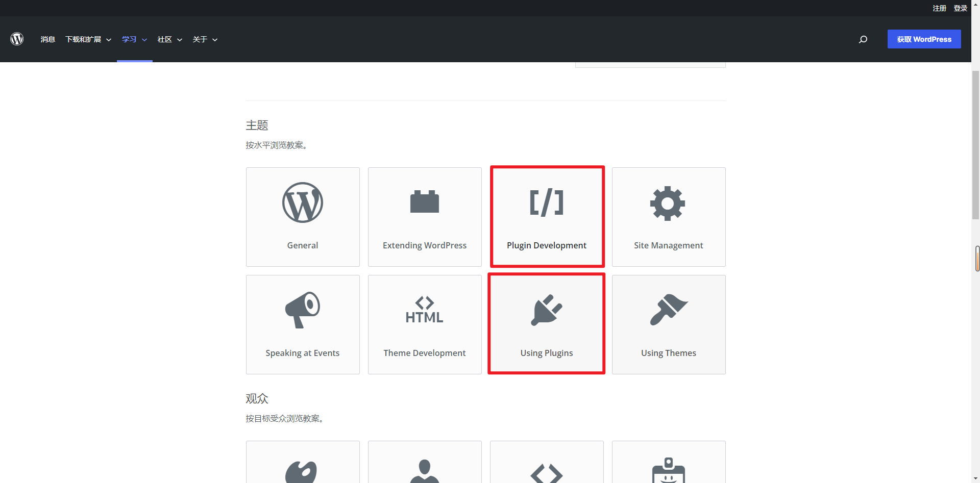Click the 观众 section heading

pyautogui.click(x=257, y=398)
